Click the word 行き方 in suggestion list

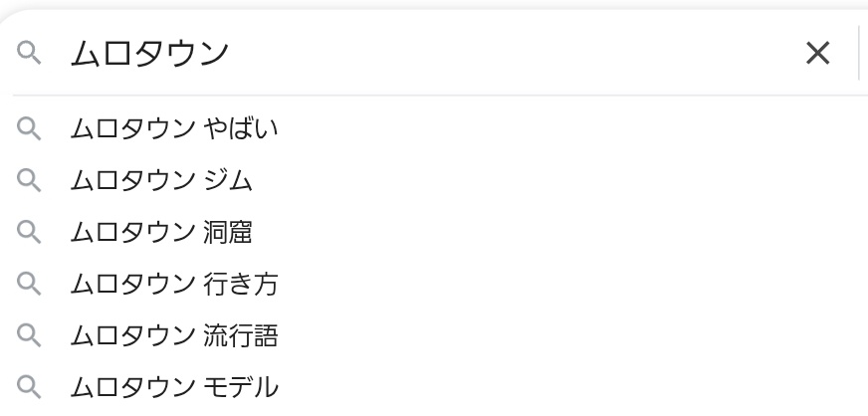tap(240, 284)
